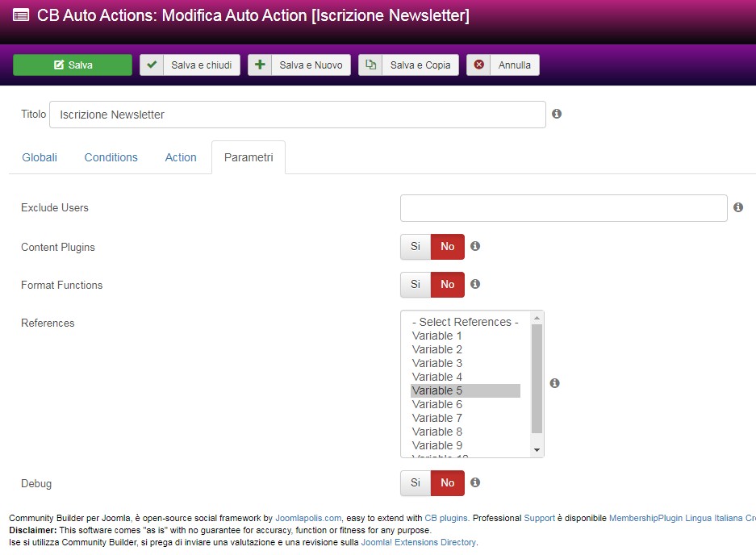Image resolution: width=756 pixels, height=555 pixels.
Task: Select Variable 7 in References list
Action: (x=466, y=418)
